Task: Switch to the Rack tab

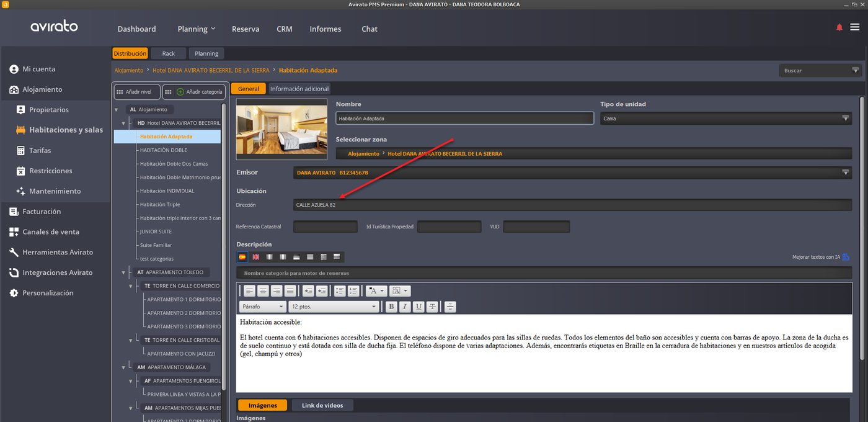Action: pyautogui.click(x=168, y=53)
